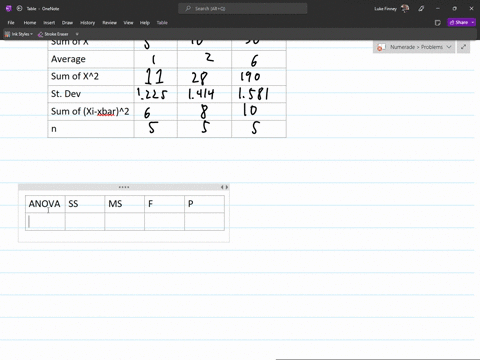The width and height of the screenshot is (480, 360).
Task: Click the Average row label
Action: click(x=68, y=59)
